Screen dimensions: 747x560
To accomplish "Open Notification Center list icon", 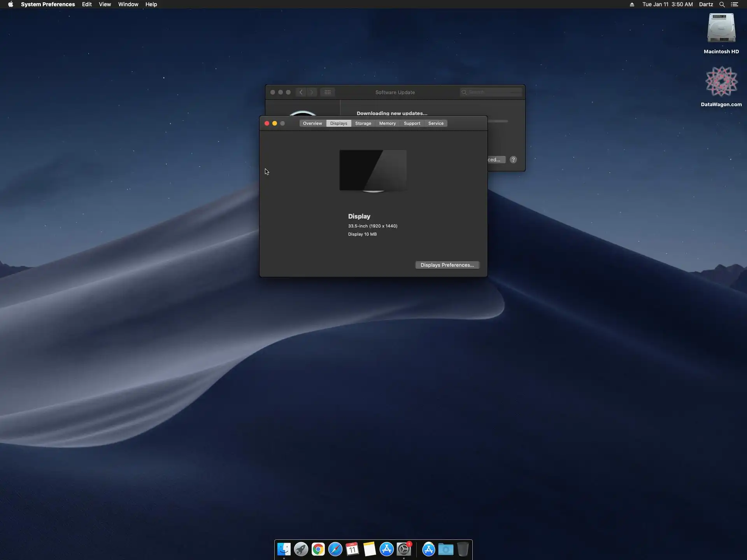I will (x=734, y=4).
